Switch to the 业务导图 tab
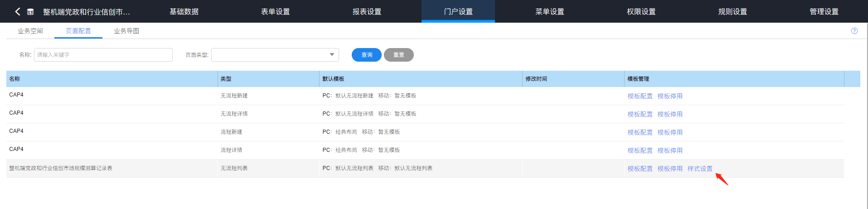The width and height of the screenshot is (868, 209). [126, 31]
